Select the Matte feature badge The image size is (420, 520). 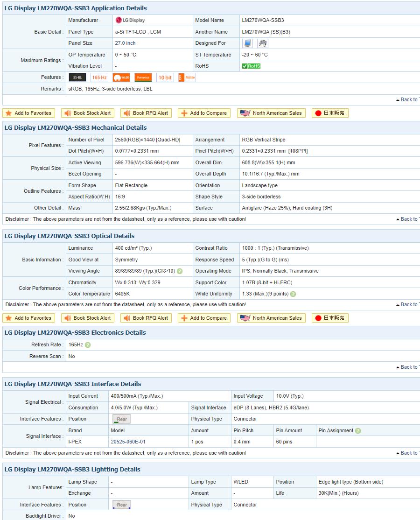[x=187, y=77]
